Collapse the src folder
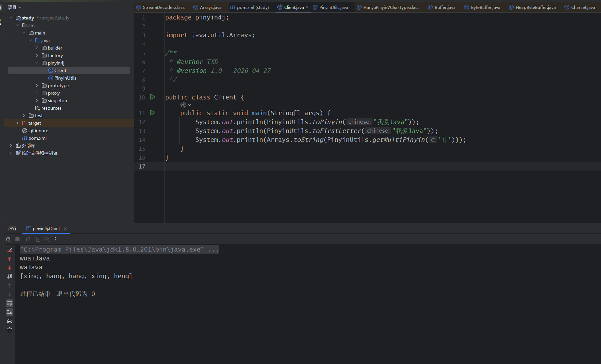The width and height of the screenshot is (601, 364). click(17, 25)
